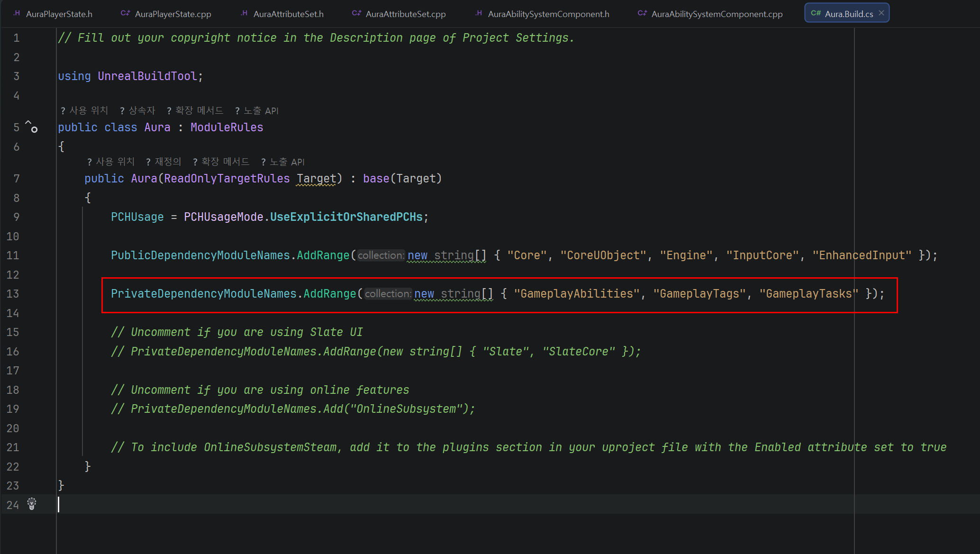The height and width of the screenshot is (554, 980).
Task: Click the C# file icon on the Aura.Build.cs tab
Action: 815,13
